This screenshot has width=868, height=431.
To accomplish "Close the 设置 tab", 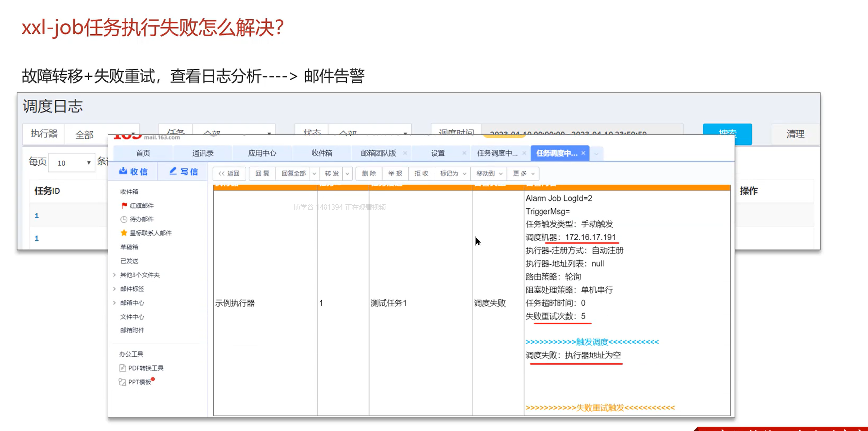I will [x=464, y=153].
